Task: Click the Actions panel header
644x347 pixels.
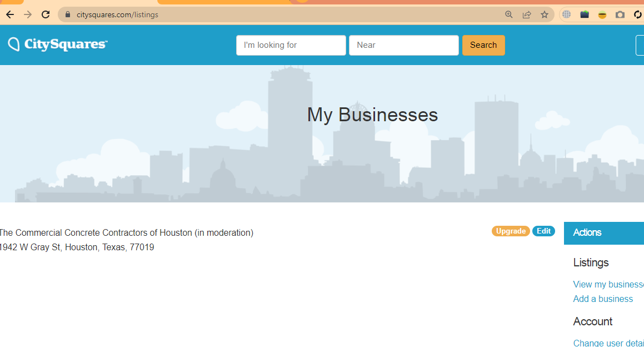Action: point(604,233)
